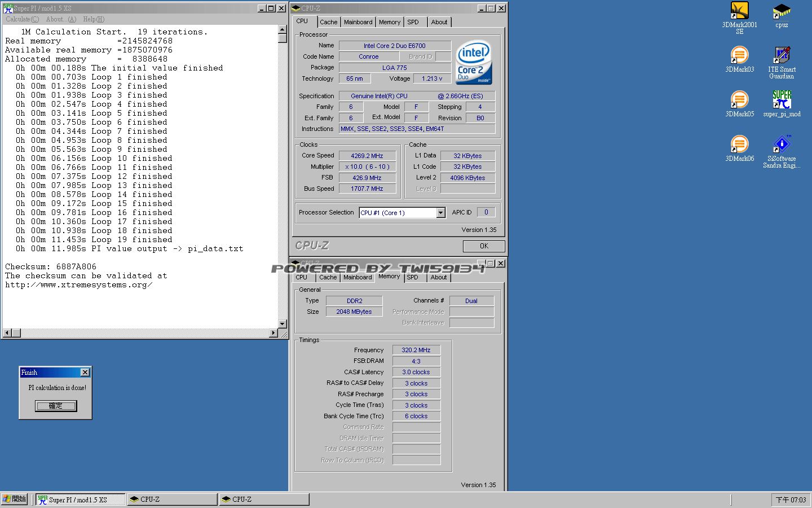Open the Start menu on taskbar
This screenshot has height=508, width=812.
pyautogui.click(x=15, y=499)
